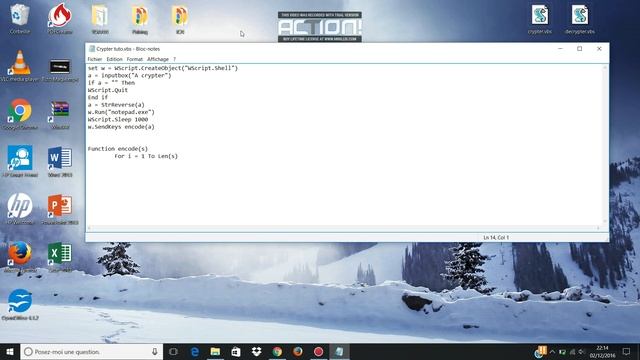Viewport: 640px width, 360px height.
Task: Select the Excel 2013 desktop shortcut
Action: click(x=60, y=257)
